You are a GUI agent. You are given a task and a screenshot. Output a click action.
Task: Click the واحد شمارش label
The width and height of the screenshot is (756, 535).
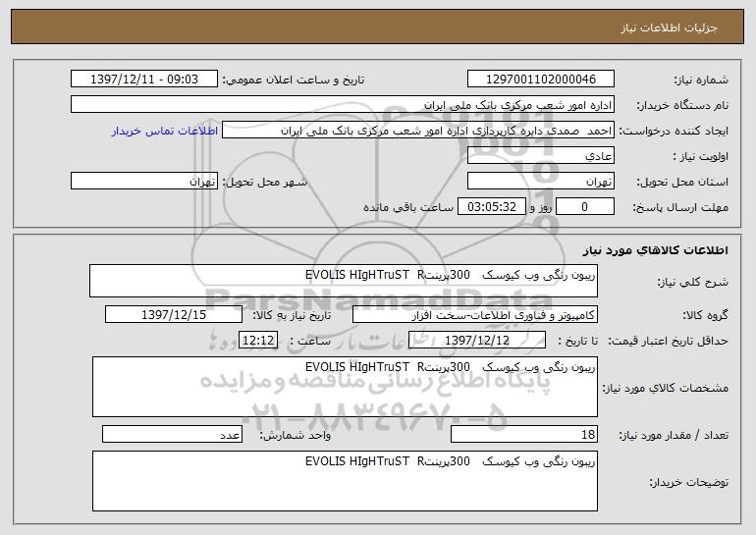pos(296,435)
